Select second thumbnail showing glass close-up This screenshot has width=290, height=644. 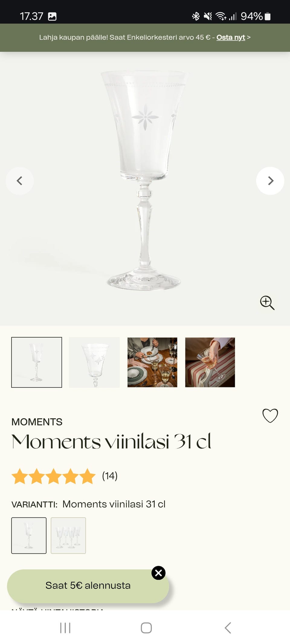tap(94, 362)
